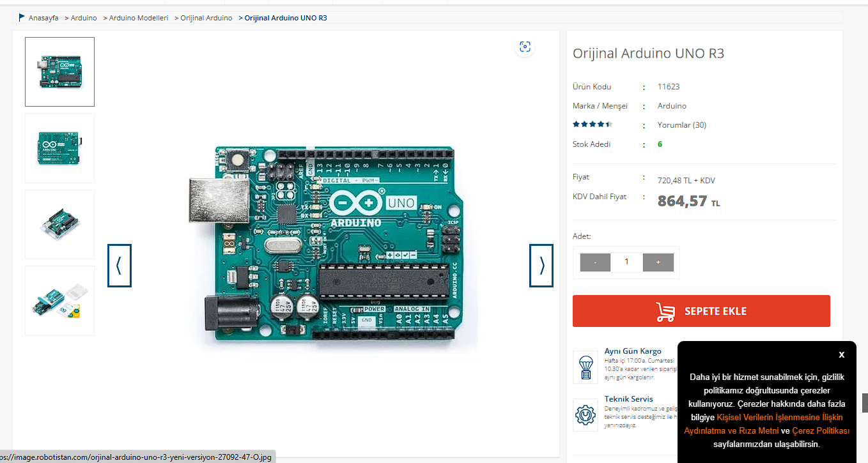Click the KDV-inclusive price 864,57 TL
The width and height of the screenshot is (868, 463).
pos(688,201)
